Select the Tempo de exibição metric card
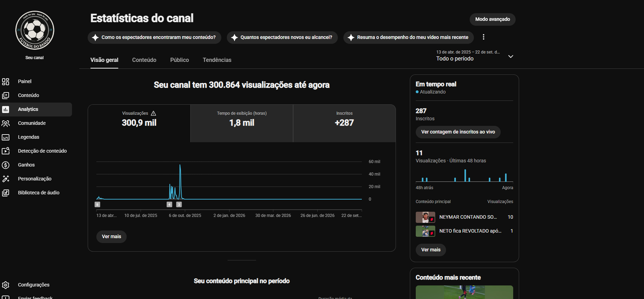Image resolution: width=644 pixels, height=299 pixels. coord(242,123)
